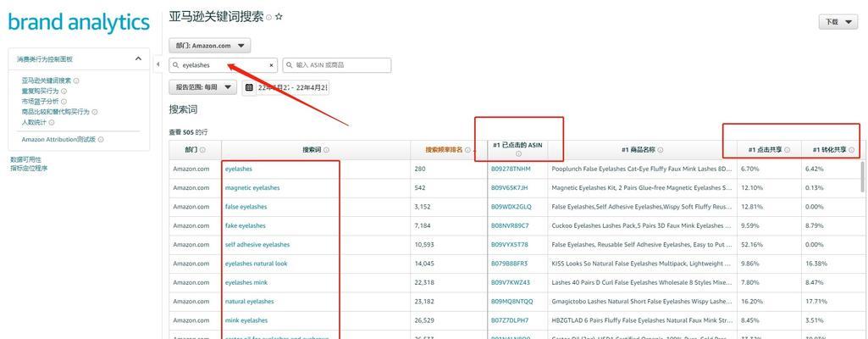
Task: Open the eyelashes mink search term link
Action: pos(246,282)
